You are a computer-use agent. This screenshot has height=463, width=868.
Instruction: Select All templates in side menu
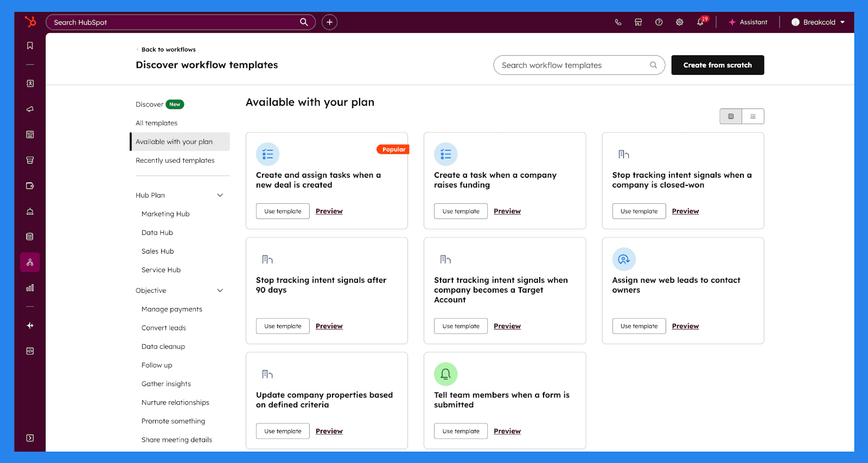click(156, 123)
